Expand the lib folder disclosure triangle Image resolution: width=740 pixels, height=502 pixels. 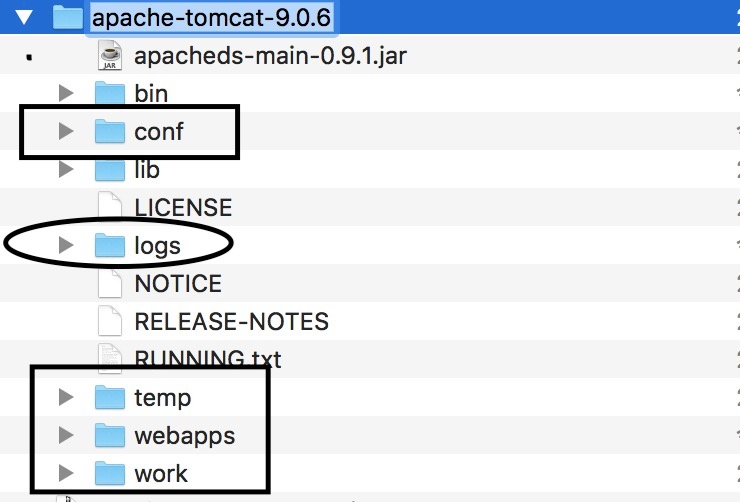point(66,169)
